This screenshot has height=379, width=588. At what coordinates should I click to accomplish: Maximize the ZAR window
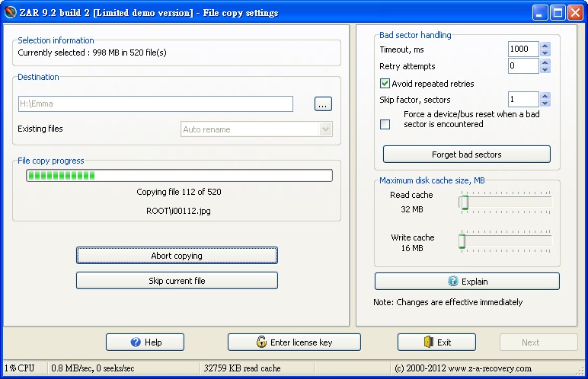click(558, 13)
